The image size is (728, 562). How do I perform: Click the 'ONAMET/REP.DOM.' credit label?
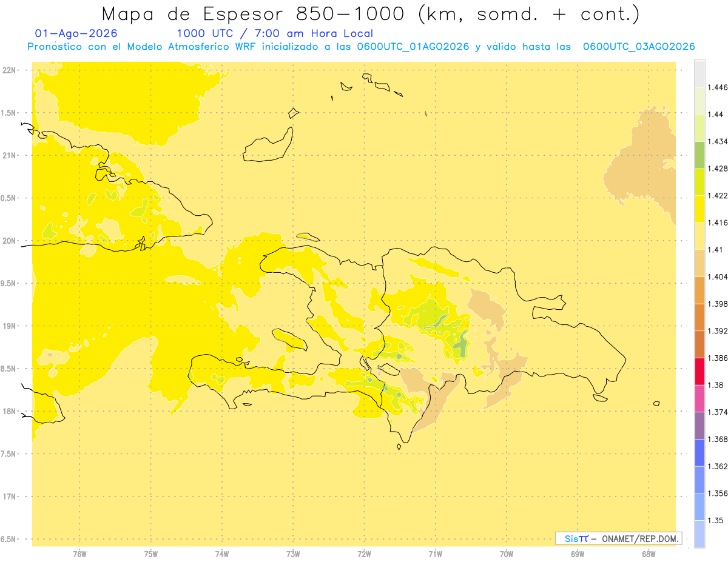pos(641,538)
